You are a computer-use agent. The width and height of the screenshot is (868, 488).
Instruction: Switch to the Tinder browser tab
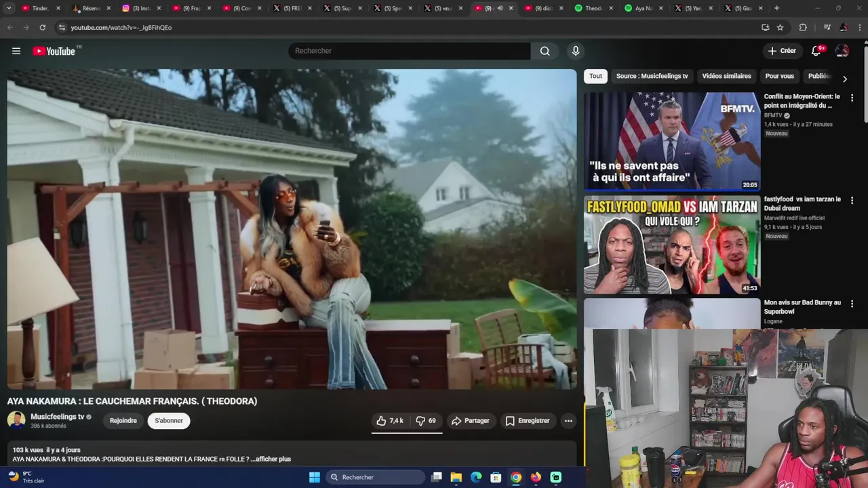click(41, 8)
